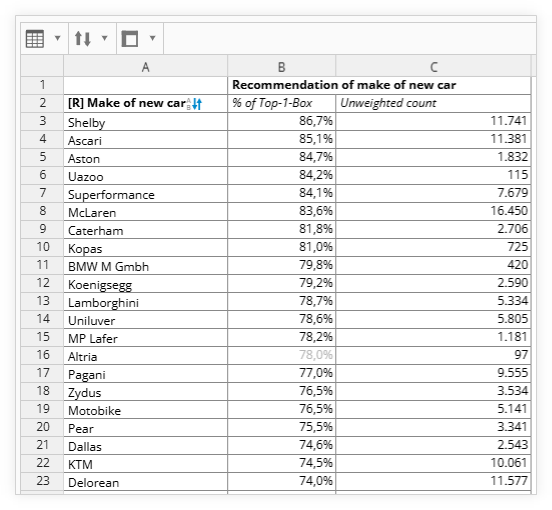Click McLaren's unweighted count 16.450

[433, 211]
